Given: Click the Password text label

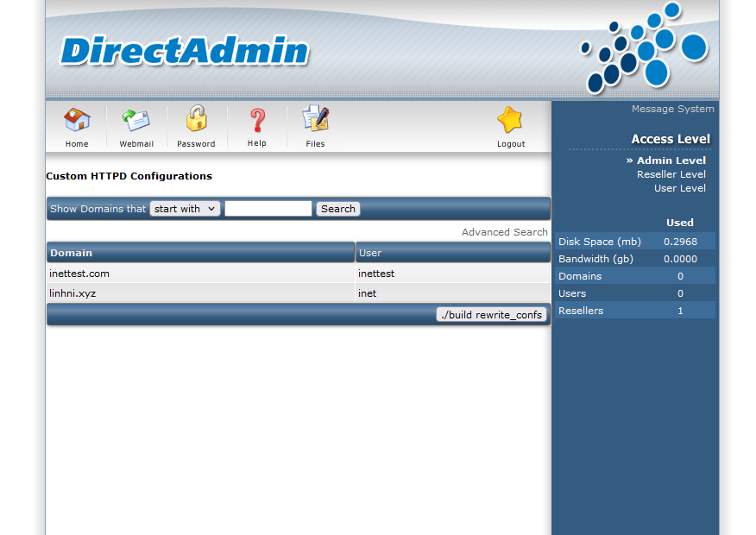Looking at the screenshot, I should pyautogui.click(x=196, y=144).
